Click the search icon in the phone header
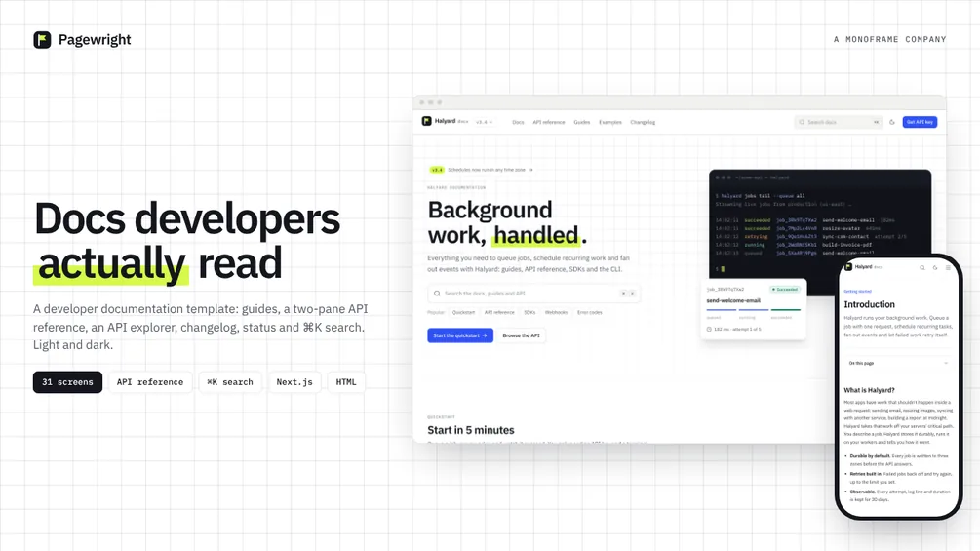Screen dimensions: 980x551 (x=921, y=267)
